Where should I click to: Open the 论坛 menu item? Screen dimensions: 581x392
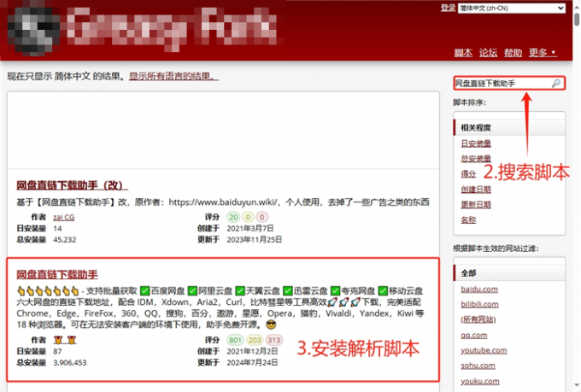[488, 53]
